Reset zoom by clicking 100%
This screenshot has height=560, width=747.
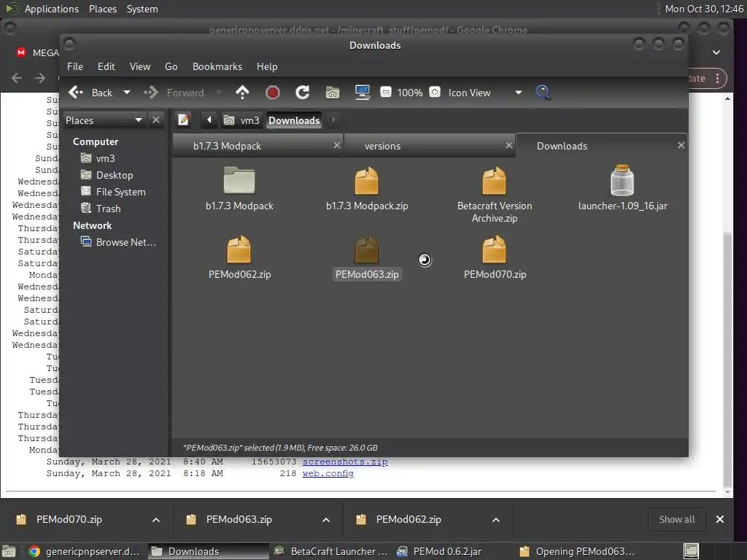coord(410,93)
